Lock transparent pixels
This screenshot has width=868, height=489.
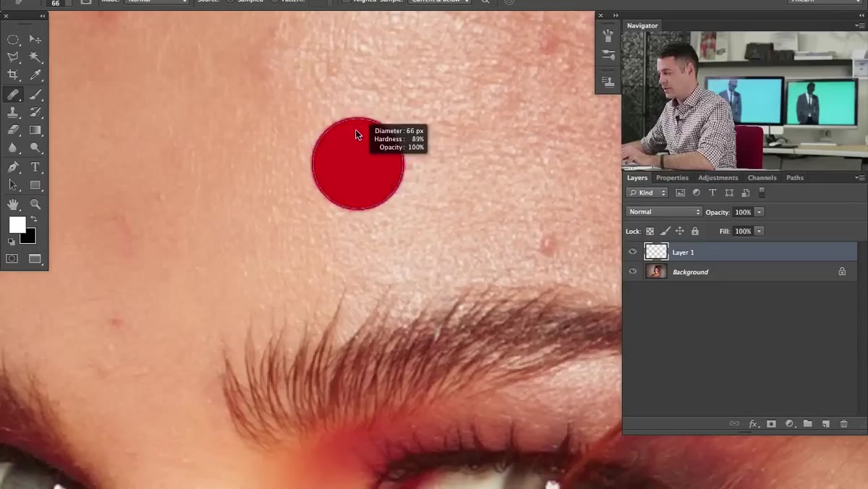click(650, 231)
